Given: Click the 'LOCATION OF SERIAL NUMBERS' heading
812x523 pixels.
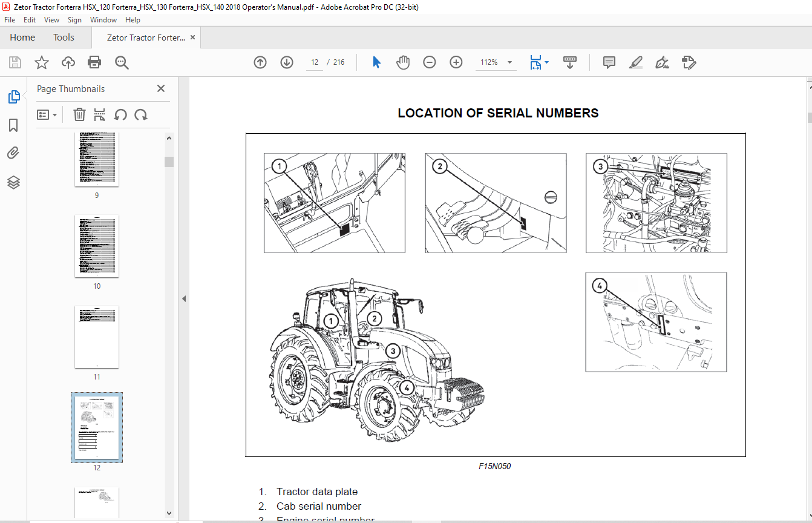Looking at the screenshot, I should tap(498, 113).
